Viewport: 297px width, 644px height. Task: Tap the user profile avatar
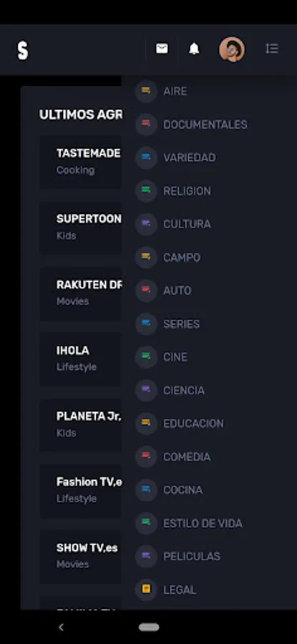pyautogui.click(x=232, y=49)
